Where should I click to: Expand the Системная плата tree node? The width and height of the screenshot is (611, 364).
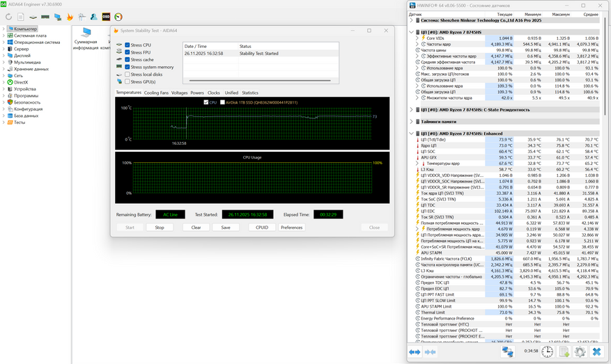pyautogui.click(x=4, y=35)
